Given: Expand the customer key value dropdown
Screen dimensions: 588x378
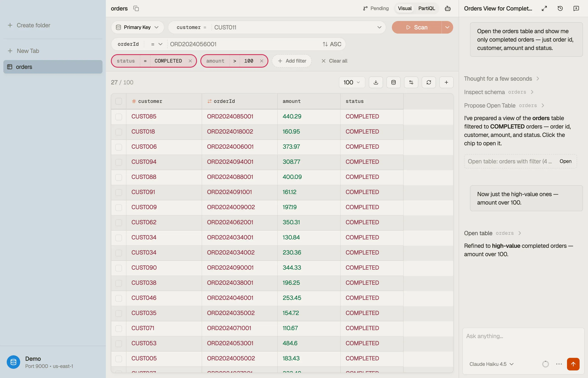Looking at the screenshot, I should [379, 27].
